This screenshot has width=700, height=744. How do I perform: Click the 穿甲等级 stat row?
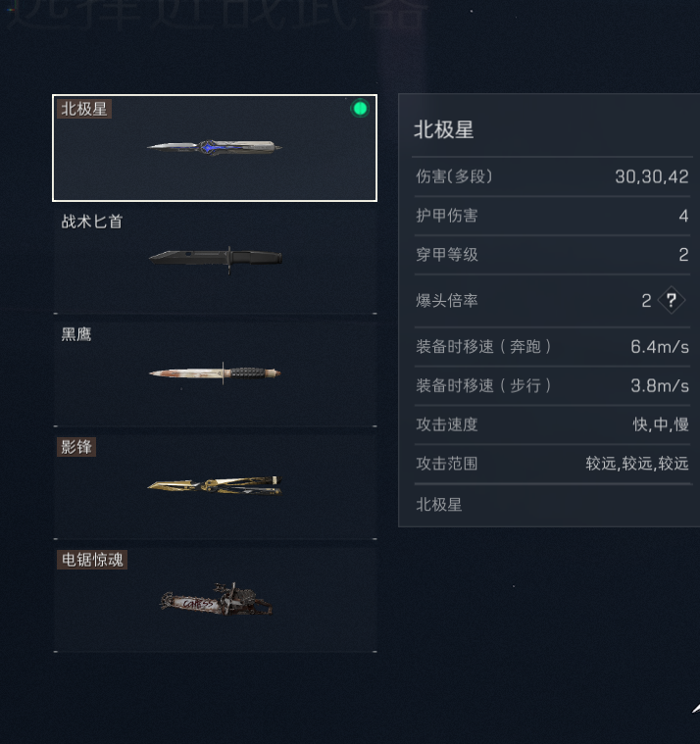552,255
